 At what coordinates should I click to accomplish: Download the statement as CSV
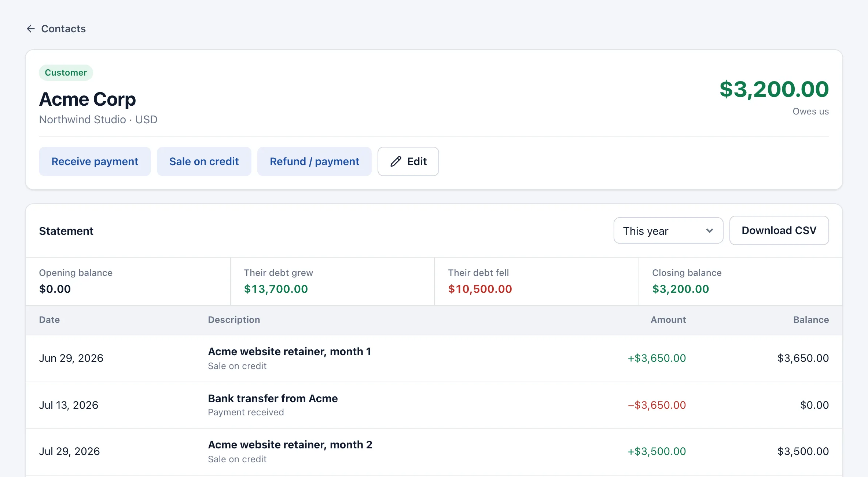coord(779,230)
